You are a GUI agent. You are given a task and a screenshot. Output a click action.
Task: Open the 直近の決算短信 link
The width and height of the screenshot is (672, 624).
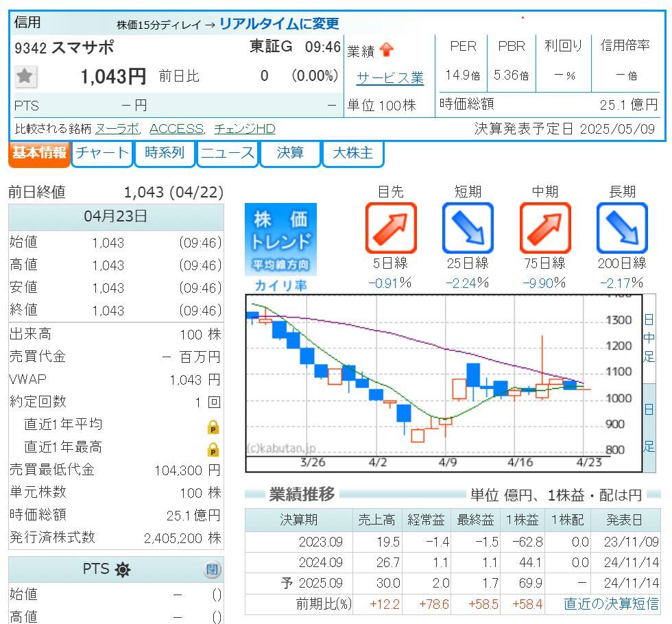coord(611,603)
